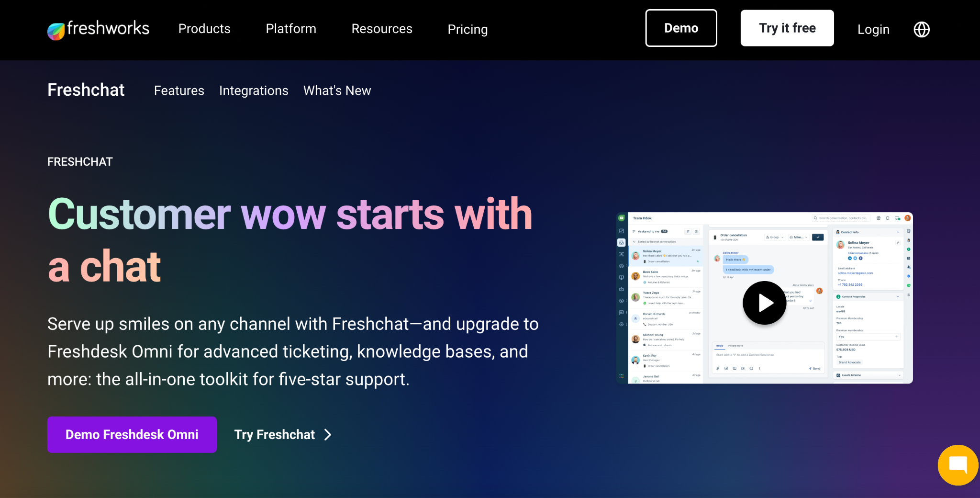Screen dimensions: 980x498
Task: Click the notification bell in inbox preview
Action: [888, 218]
